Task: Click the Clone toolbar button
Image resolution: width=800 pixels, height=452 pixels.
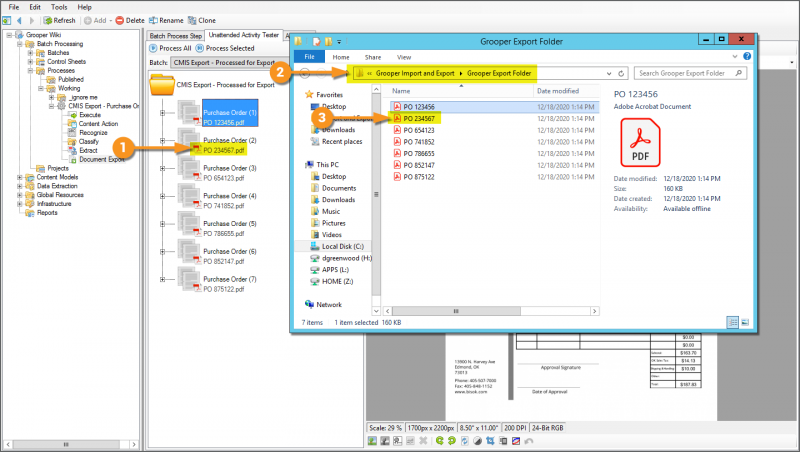Action: click(202, 20)
